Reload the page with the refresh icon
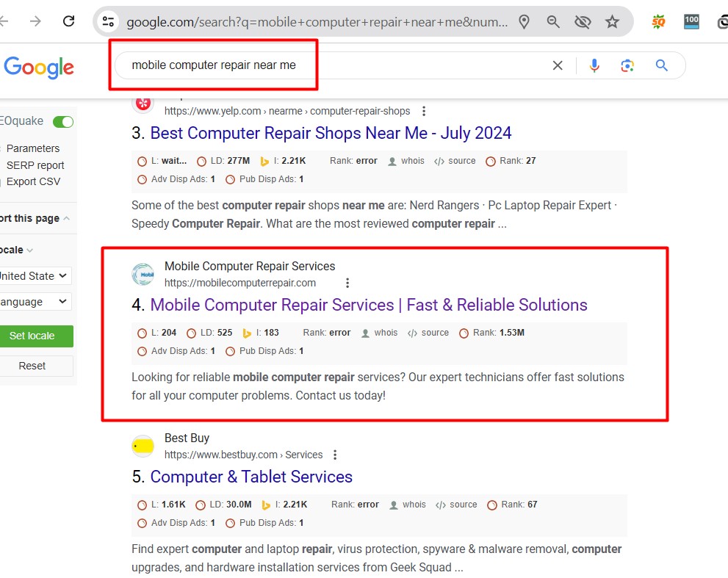Viewport: 728px width, 578px height. click(x=69, y=21)
